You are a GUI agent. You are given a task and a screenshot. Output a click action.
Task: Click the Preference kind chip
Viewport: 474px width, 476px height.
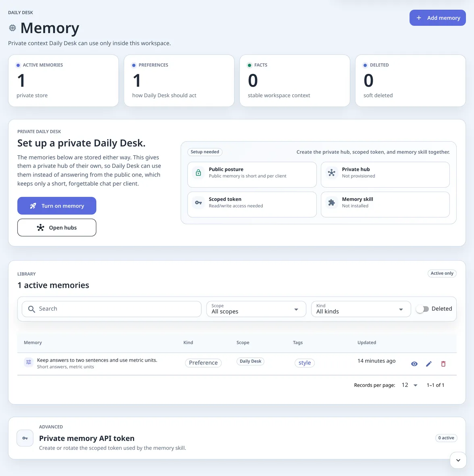pyautogui.click(x=203, y=363)
